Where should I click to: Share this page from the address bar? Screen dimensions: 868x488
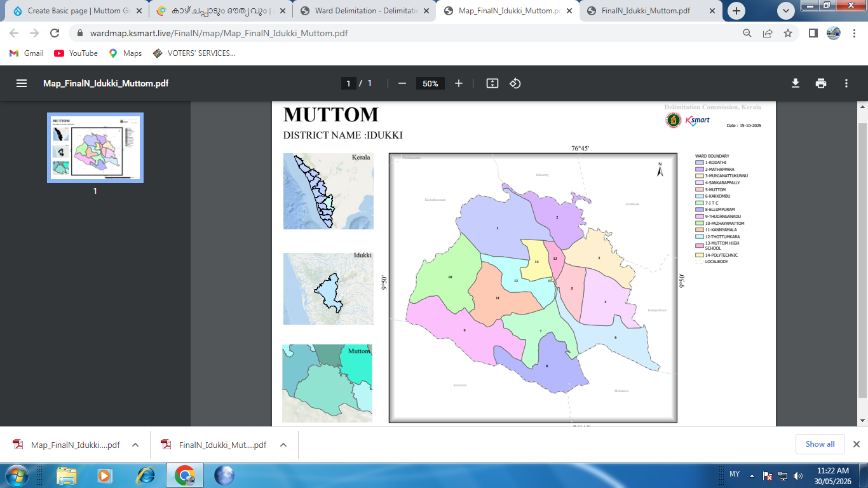pyautogui.click(x=768, y=33)
